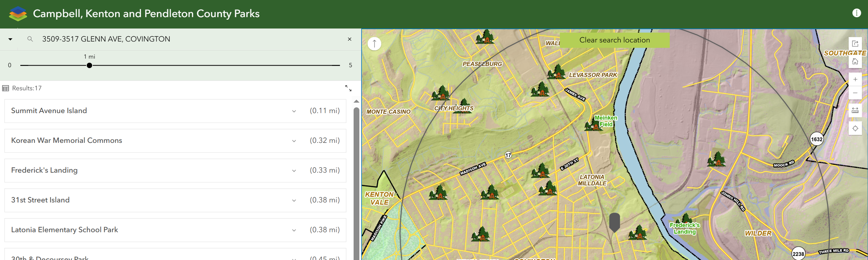Click the (0.32 mi) distance value
Image resolution: width=868 pixels, height=260 pixels.
[x=324, y=140]
